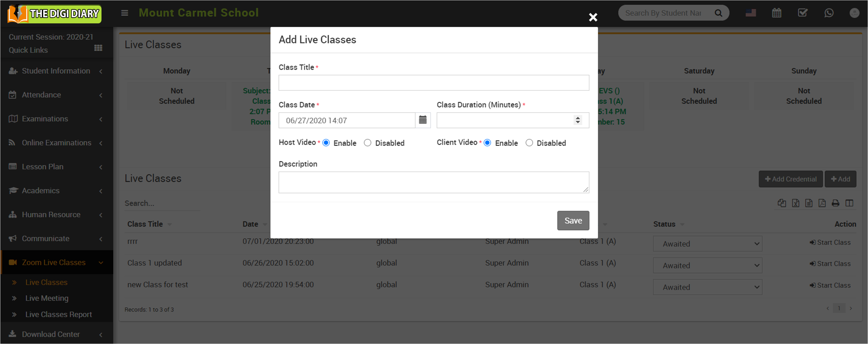Viewport: 868px width, 344px height.
Task: Click the US flag language icon
Action: [x=750, y=13]
